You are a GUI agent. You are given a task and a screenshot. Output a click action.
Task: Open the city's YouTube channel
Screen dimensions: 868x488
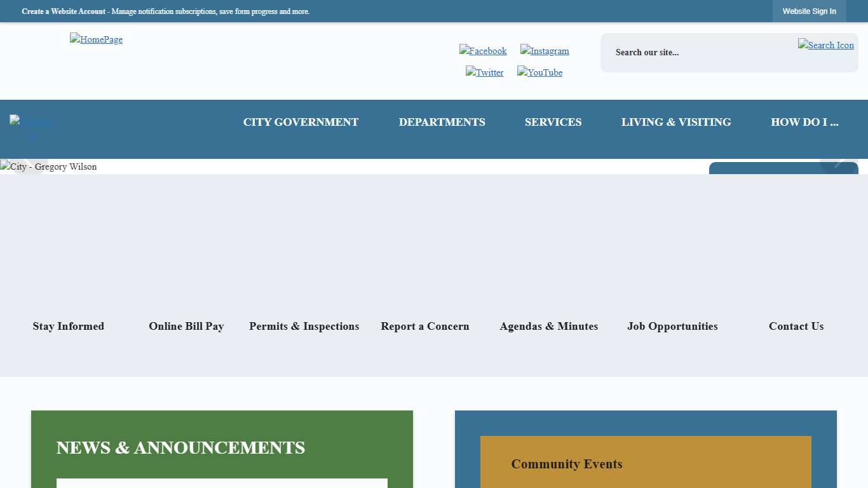[539, 72]
